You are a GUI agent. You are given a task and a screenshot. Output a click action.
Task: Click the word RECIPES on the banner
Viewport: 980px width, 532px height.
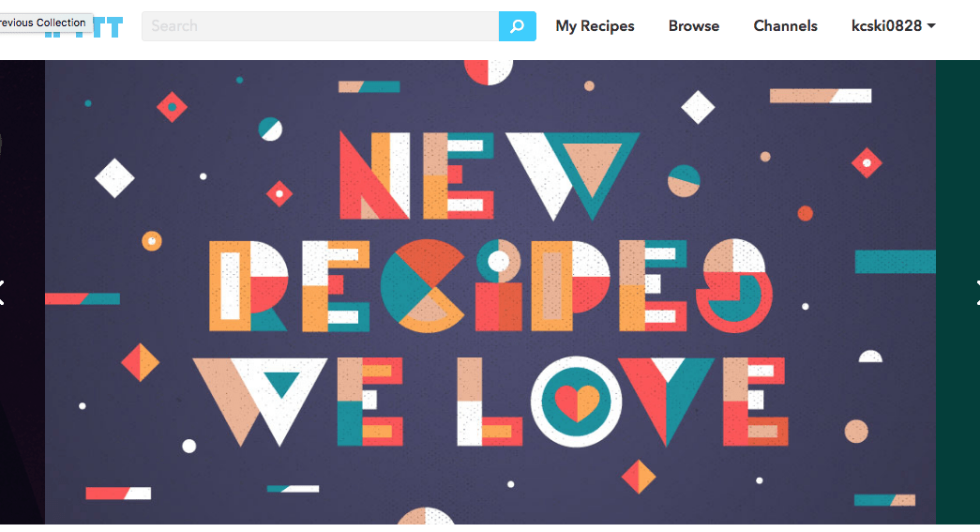[491, 286]
